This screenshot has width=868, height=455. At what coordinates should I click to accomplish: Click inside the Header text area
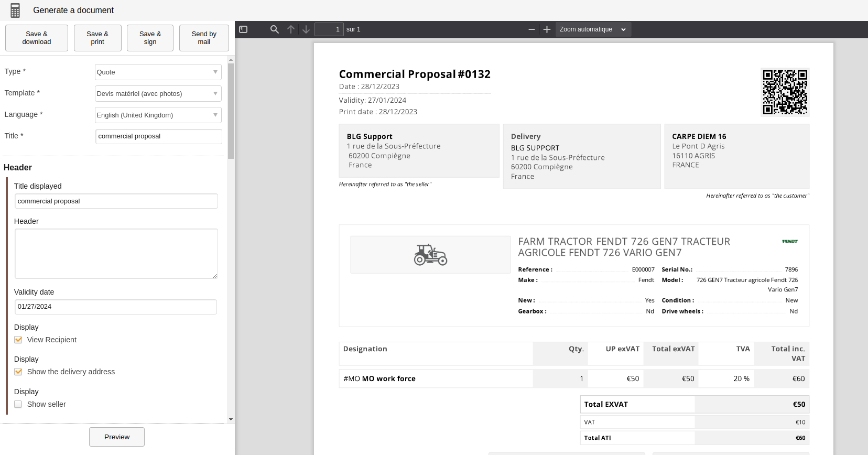click(x=116, y=254)
